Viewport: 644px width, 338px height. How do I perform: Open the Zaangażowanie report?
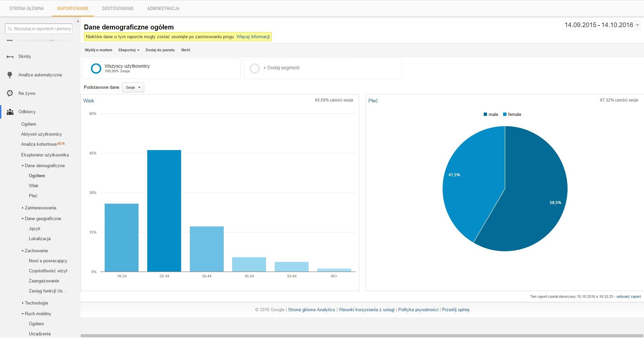(x=44, y=281)
